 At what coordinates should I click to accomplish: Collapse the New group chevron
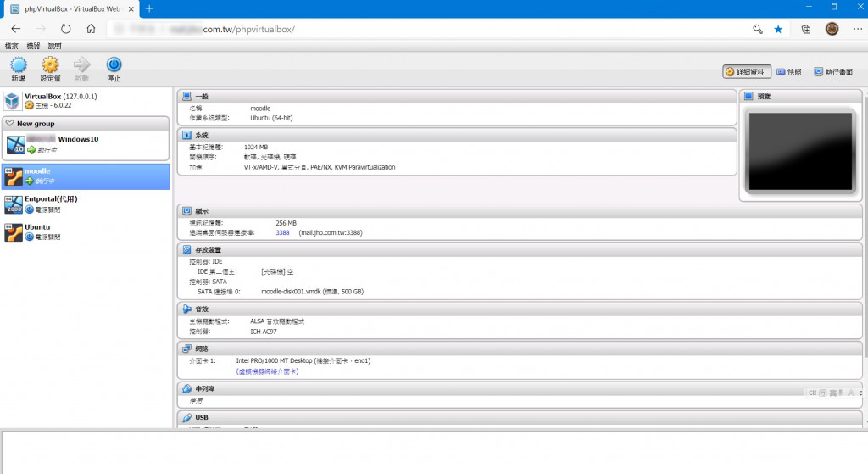[10, 124]
